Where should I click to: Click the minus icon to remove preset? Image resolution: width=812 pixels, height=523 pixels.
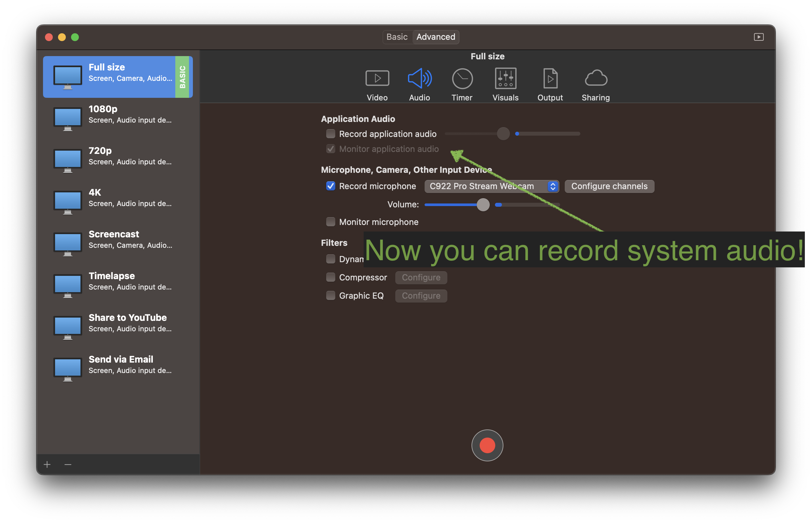pos(68,464)
